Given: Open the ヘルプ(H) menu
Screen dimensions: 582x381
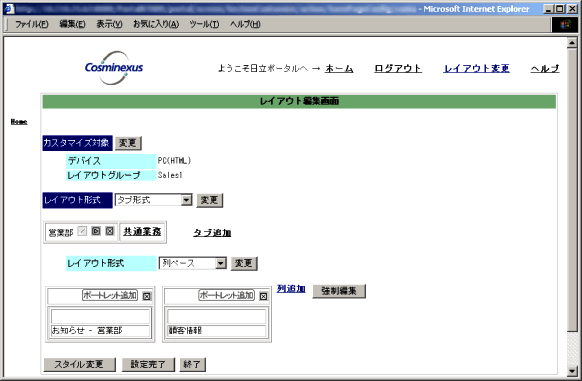Looking at the screenshot, I should [245, 24].
